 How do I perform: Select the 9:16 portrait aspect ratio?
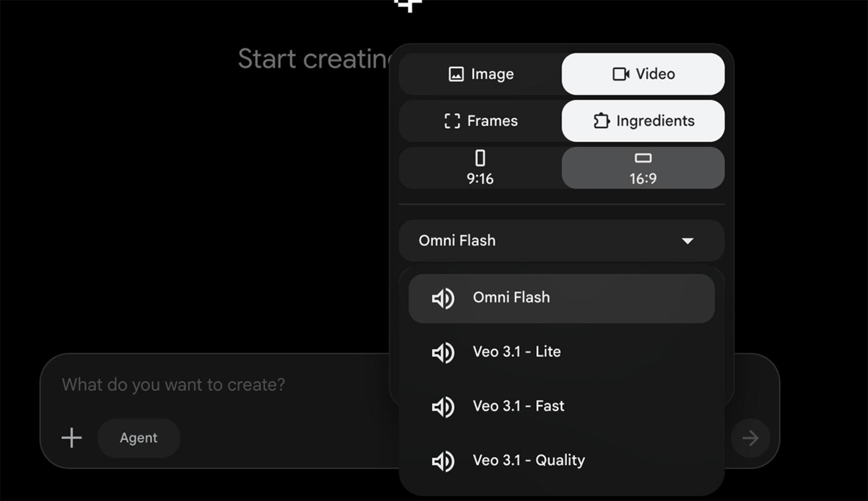480,168
